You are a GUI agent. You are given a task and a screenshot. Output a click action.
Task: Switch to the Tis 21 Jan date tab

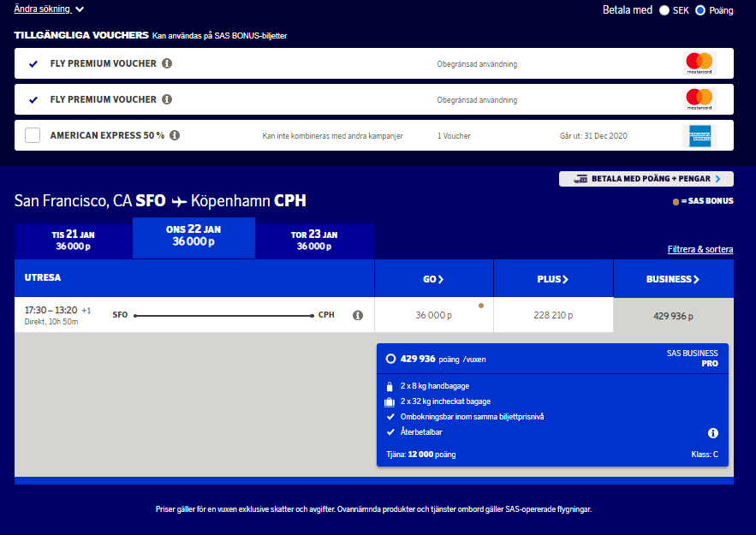click(73, 241)
